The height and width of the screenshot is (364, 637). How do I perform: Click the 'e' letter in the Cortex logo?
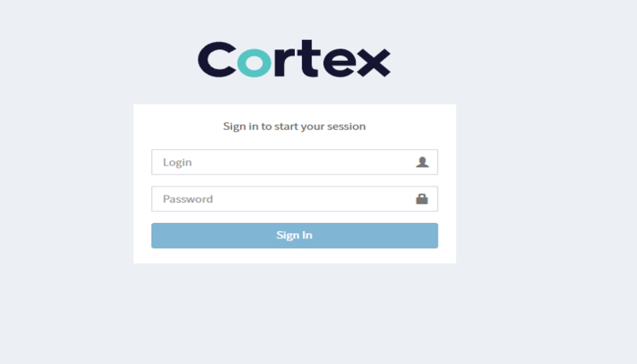[339, 62]
